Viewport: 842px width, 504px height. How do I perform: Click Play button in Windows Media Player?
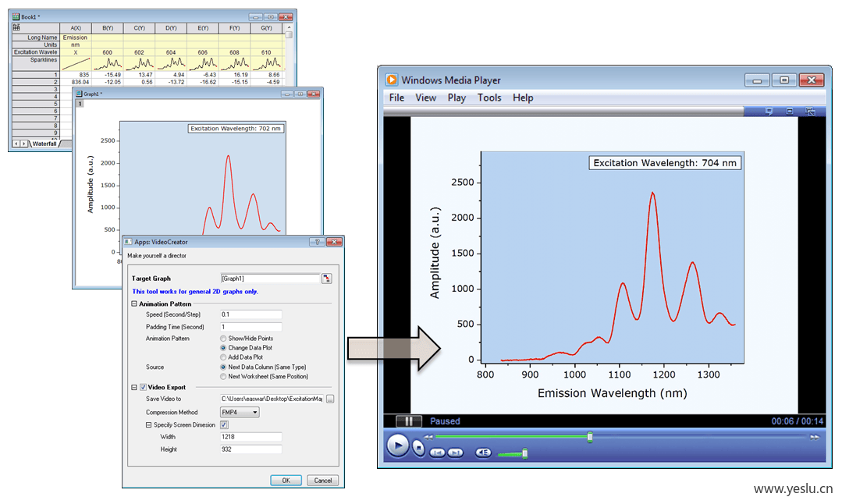[x=398, y=445]
